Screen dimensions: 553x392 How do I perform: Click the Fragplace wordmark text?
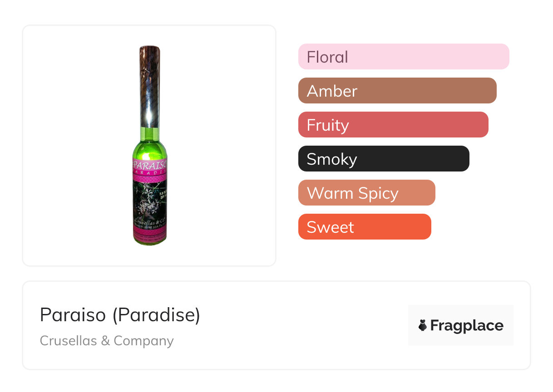[467, 325]
